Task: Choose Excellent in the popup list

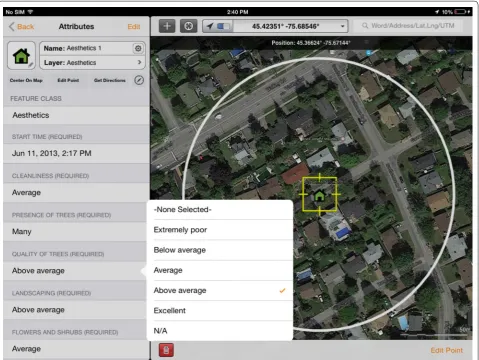Action: pyautogui.click(x=220, y=311)
